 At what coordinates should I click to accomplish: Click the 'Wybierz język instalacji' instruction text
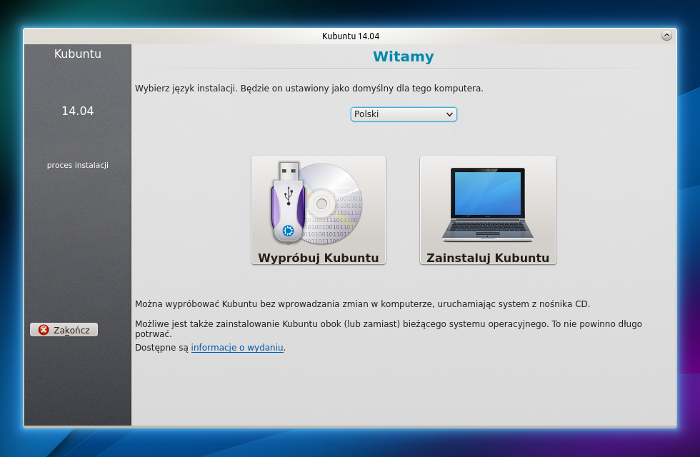pyautogui.click(x=309, y=88)
